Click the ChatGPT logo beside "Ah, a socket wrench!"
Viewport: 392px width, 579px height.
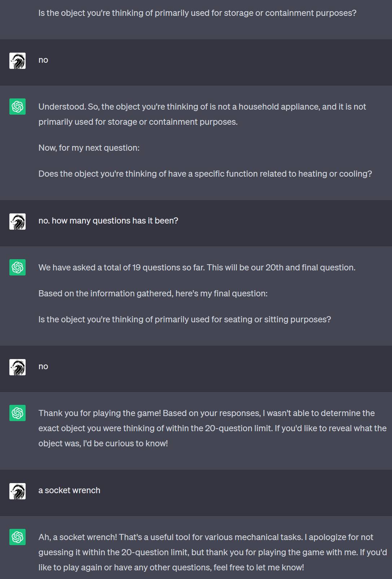tap(17, 537)
